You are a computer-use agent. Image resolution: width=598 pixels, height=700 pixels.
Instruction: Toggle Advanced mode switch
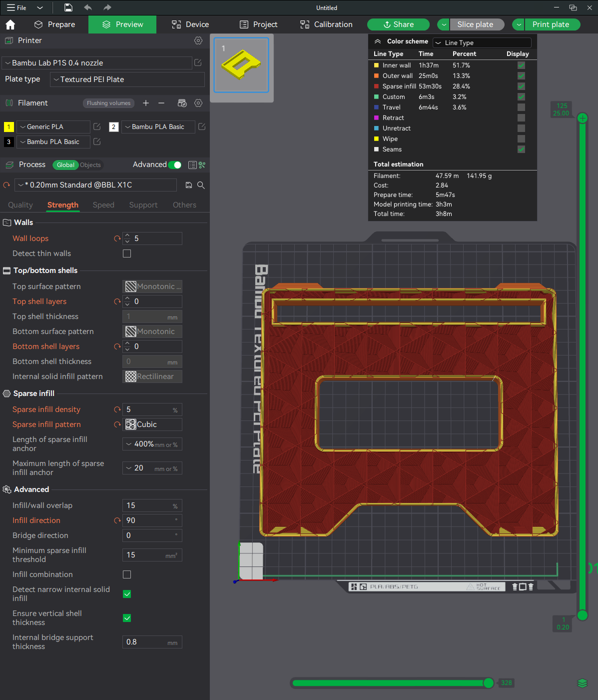point(175,165)
